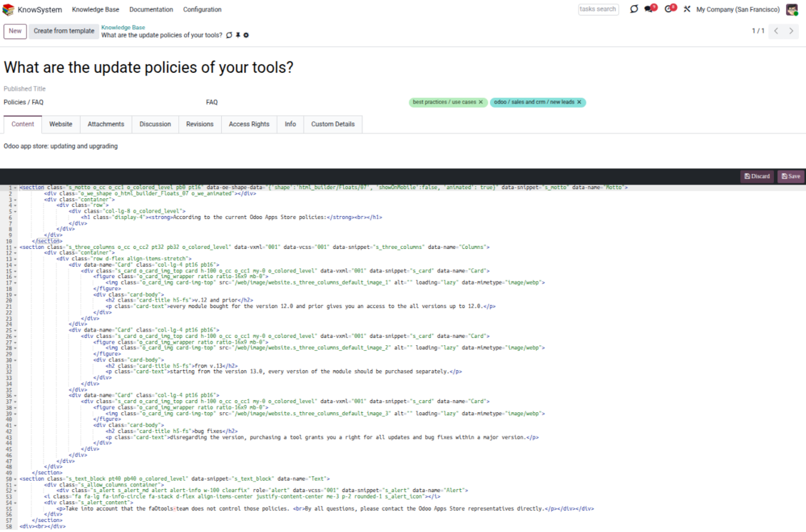Viewport: 806px width, 532px height.
Task: Click the KnowSystem book stack logo
Action: (9, 9)
